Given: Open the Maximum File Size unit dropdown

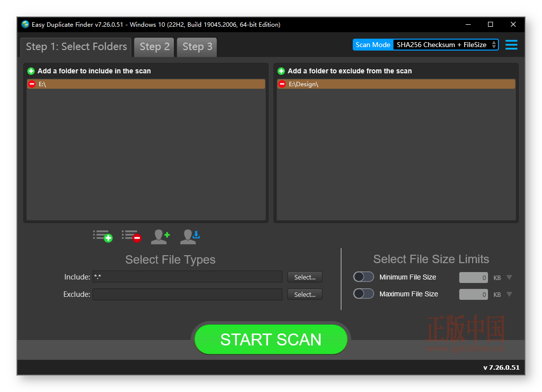Looking at the screenshot, I should pos(509,294).
